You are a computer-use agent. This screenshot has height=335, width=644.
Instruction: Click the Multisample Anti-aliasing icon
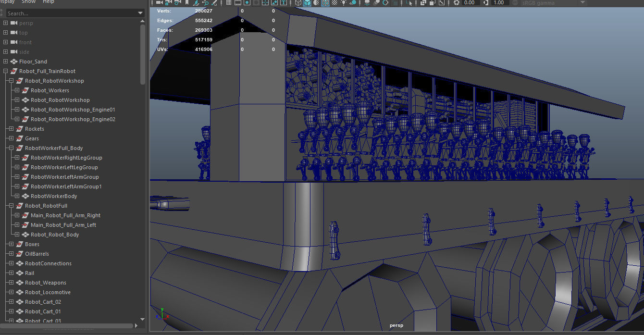(x=385, y=3)
